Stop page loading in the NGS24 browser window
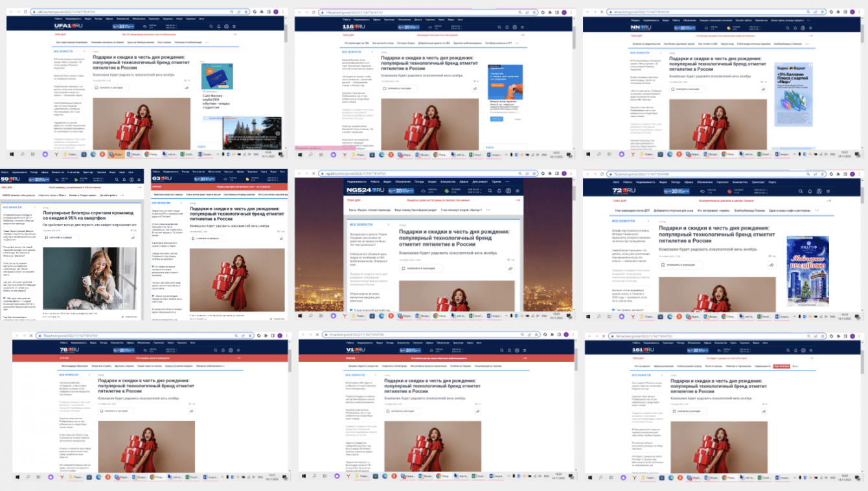Image resolution: width=868 pixels, height=491 pixels. [x=314, y=174]
